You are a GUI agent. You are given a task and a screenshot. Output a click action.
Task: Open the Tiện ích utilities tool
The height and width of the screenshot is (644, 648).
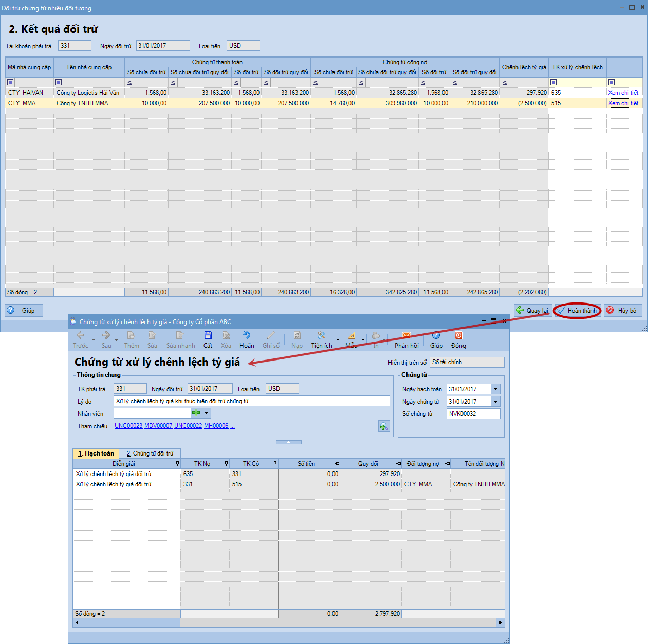click(x=321, y=336)
